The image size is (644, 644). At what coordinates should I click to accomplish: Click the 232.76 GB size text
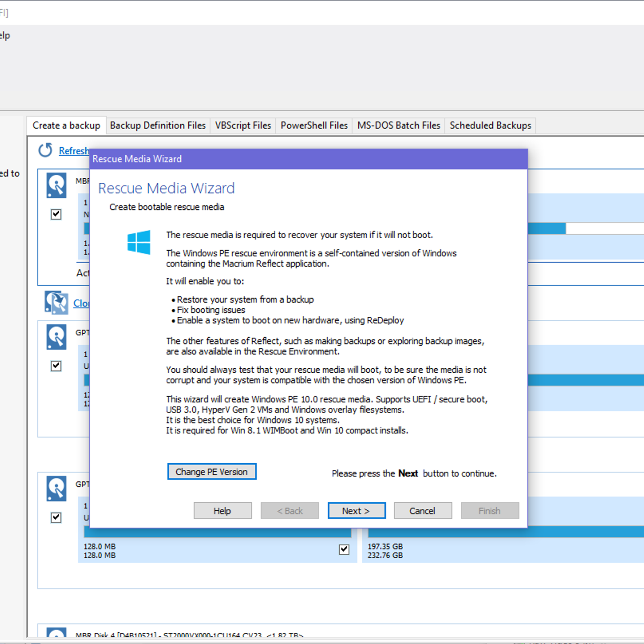(x=385, y=555)
